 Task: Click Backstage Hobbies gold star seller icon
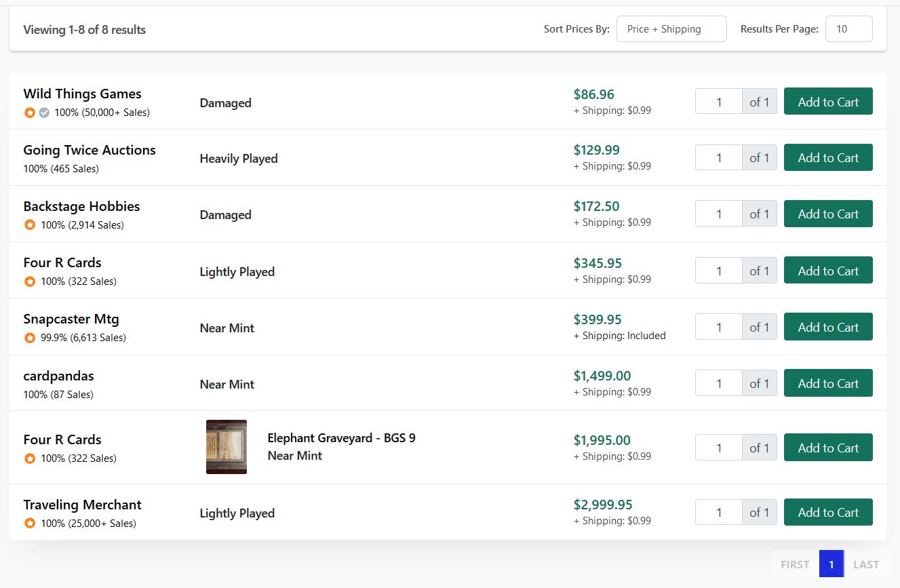[30, 225]
